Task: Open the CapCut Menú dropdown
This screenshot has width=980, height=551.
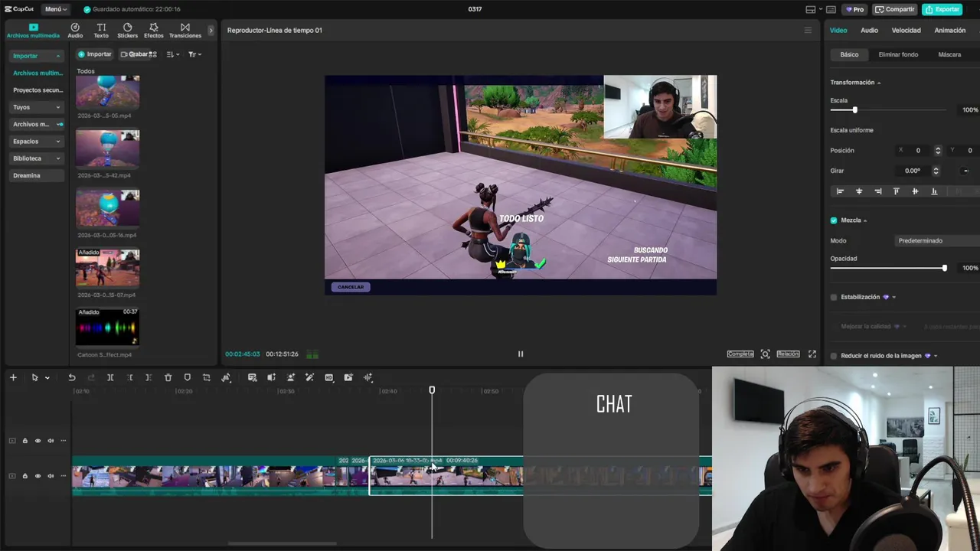Action: pyautogui.click(x=55, y=9)
